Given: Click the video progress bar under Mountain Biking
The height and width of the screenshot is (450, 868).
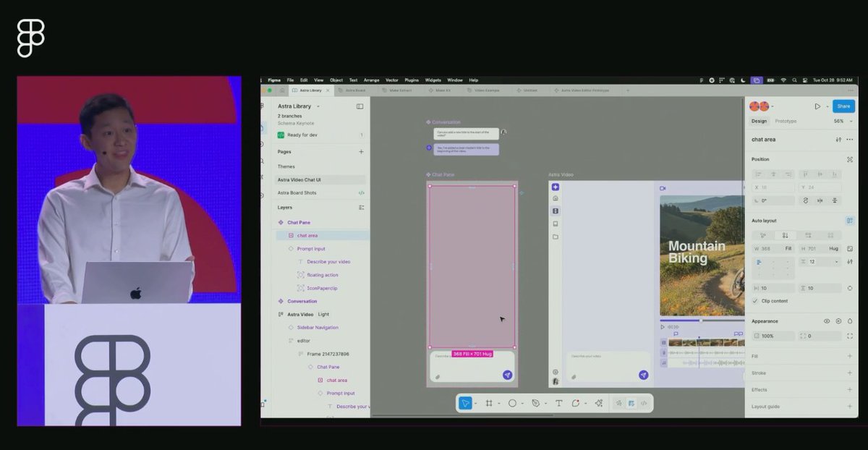Looking at the screenshot, I should pos(702,320).
